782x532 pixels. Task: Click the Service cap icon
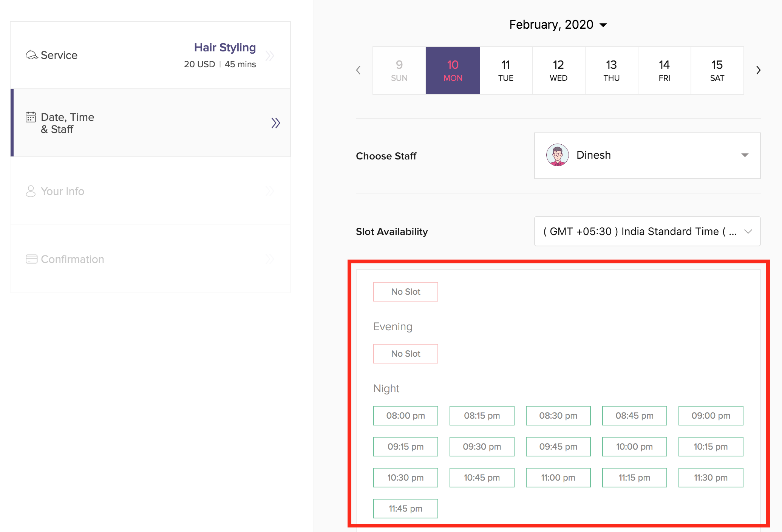(x=31, y=55)
